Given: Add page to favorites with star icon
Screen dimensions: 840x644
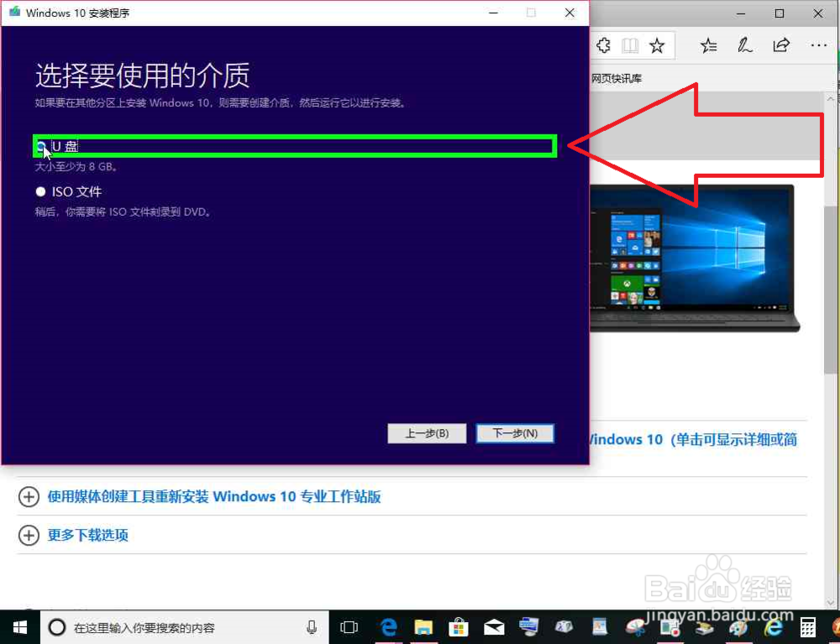Looking at the screenshot, I should coord(657,45).
